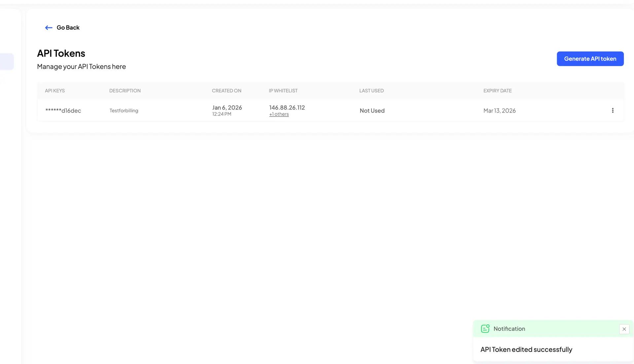Click the Mar 13, 2026 expiry date
Viewport: 634px width, 364px height.
500,111
